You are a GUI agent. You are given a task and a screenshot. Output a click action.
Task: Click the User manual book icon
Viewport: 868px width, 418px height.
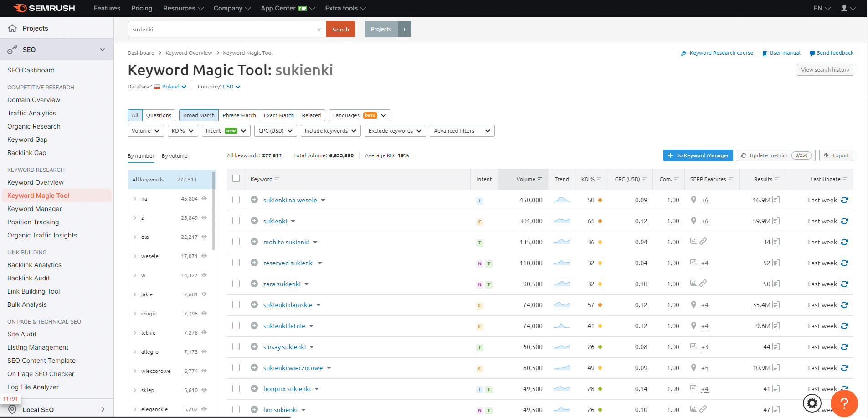click(765, 53)
